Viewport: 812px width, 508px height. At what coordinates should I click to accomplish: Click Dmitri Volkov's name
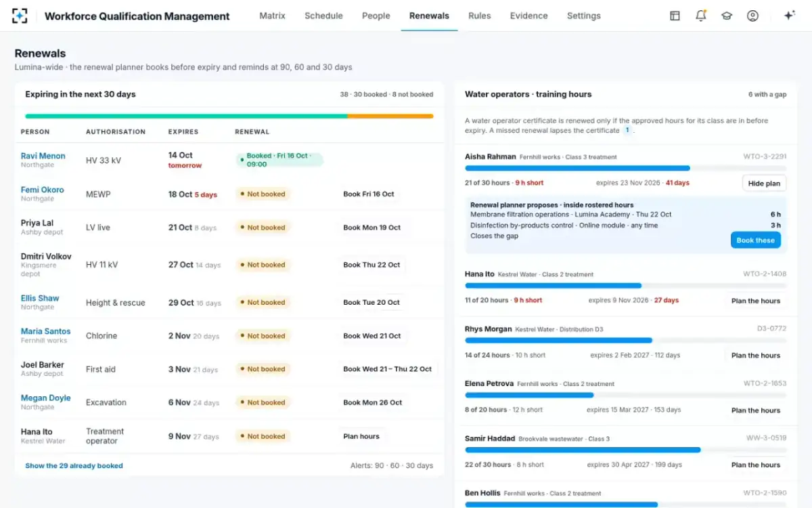pos(46,257)
